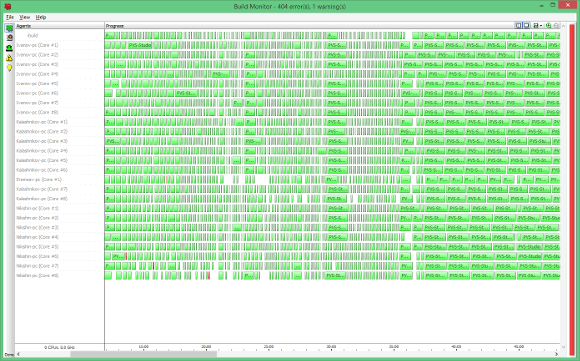Click the greyed zoom-out magnifier icon

556,26
